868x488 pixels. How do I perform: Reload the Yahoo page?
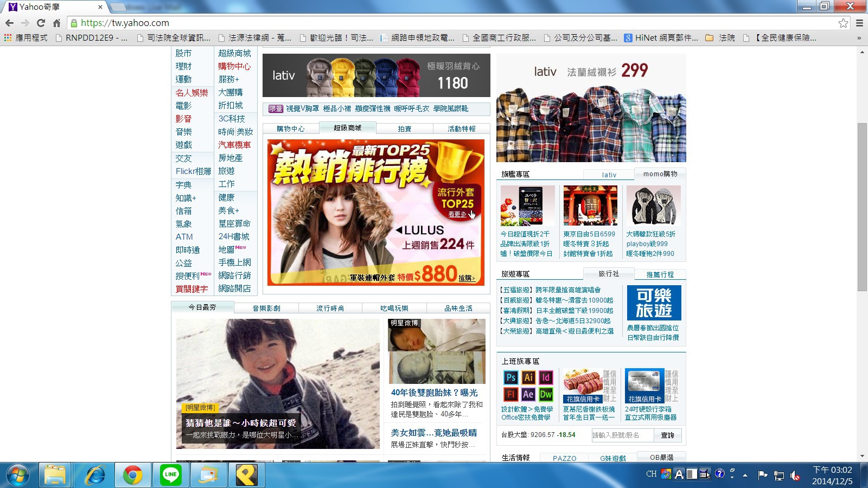click(41, 23)
